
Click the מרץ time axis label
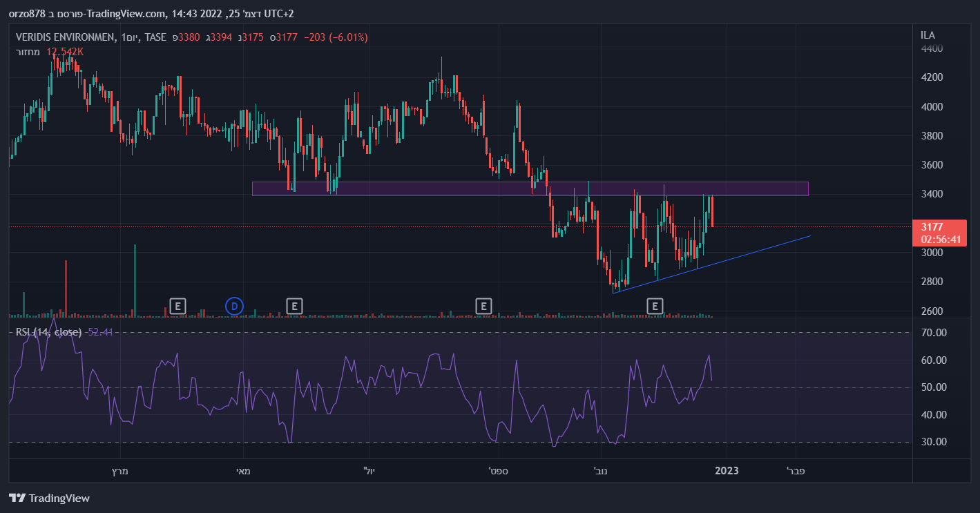click(x=120, y=471)
